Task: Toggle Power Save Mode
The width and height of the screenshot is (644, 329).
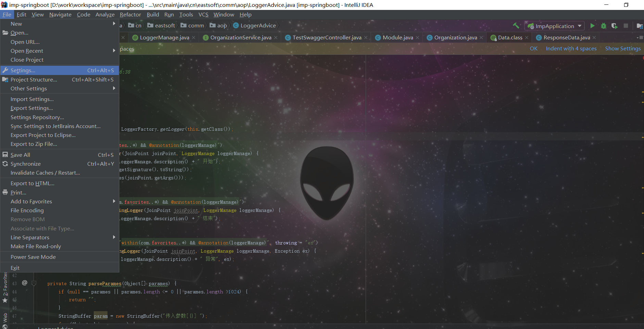Action: pos(60,257)
